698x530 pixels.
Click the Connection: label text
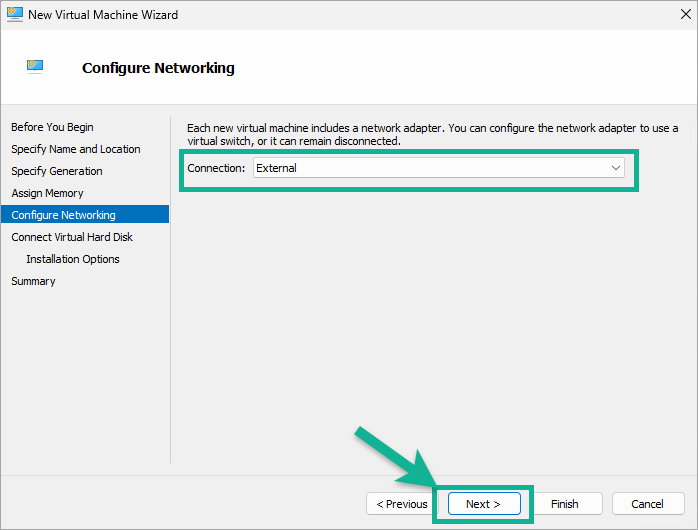click(216, 168)
